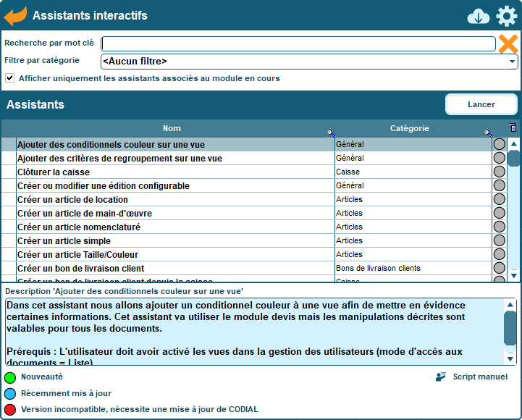Viewport: 522px width, 420px height.
Task: Click the green Nouveauté legend circle
Action: coord(10,377)
